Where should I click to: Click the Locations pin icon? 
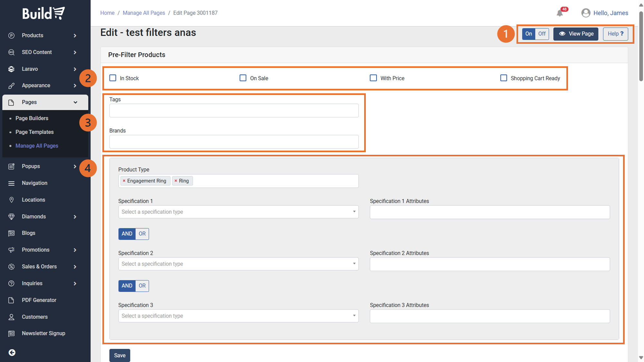(12, 200)
